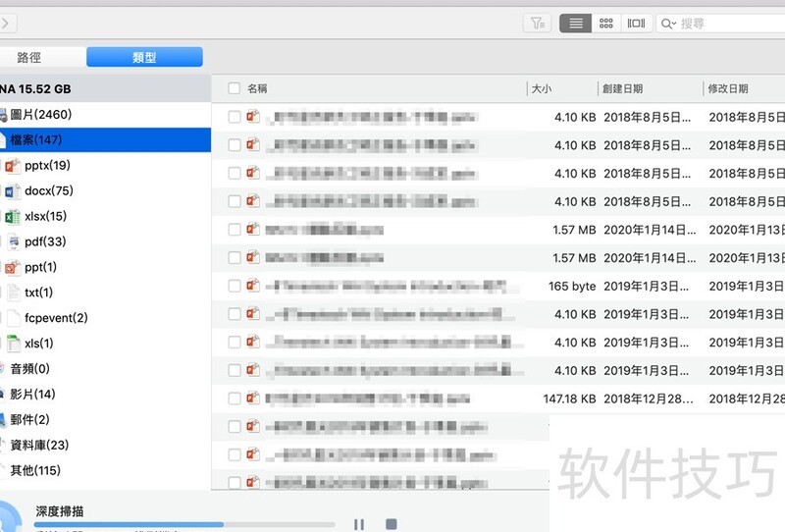The height and width of the screenshot is (532, 785).
Task: Toggle the select-all checkbox beside 名稱
Action: pos(234,88)
